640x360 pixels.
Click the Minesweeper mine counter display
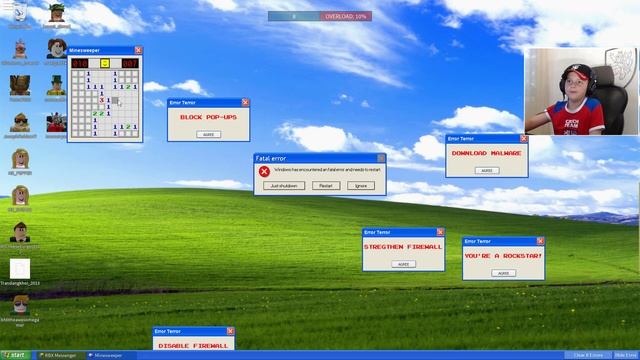pos(80,63)
